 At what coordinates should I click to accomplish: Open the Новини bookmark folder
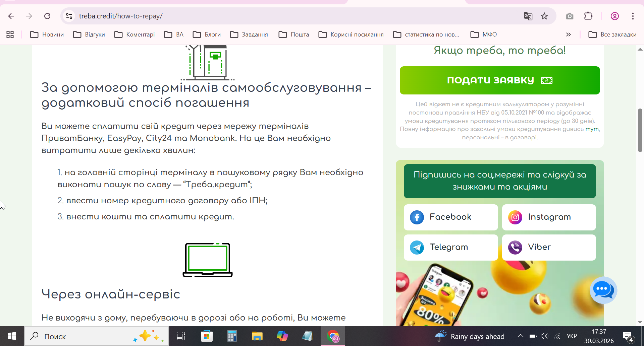(x=47, y=34)
